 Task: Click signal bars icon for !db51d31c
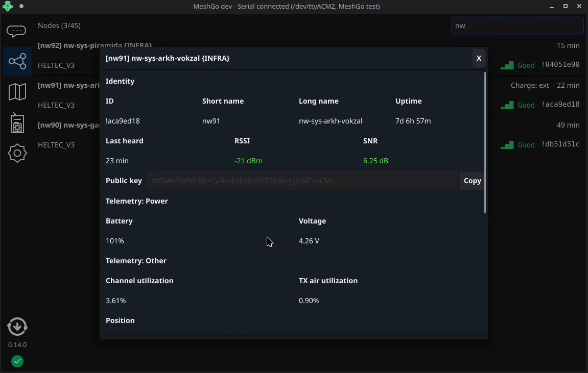(x=507, y=144)
